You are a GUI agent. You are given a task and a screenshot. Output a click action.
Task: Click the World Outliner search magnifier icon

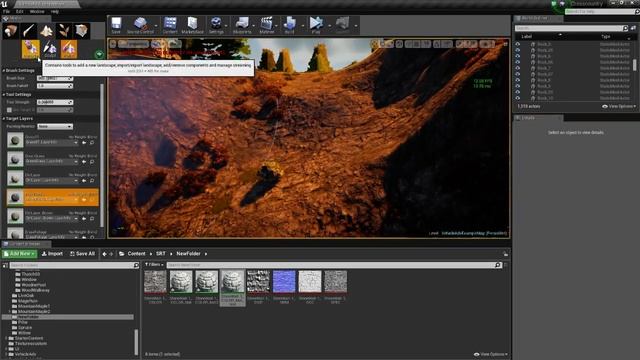(x=625, y=28)
